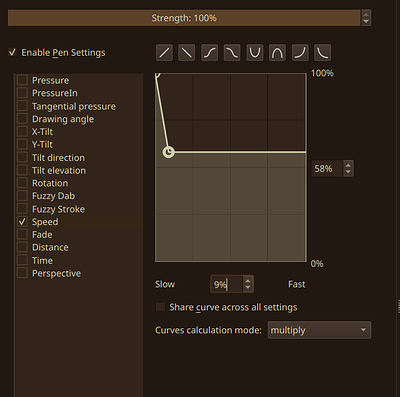Enable the Perspective checkbox
This screenshot has width=400, height=397.
pos(22,273)
